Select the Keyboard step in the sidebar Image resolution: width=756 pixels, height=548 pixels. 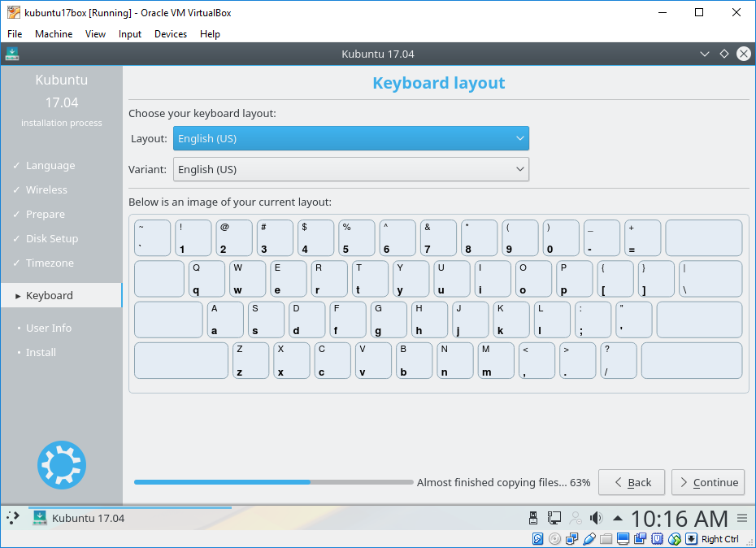point(61,295)
